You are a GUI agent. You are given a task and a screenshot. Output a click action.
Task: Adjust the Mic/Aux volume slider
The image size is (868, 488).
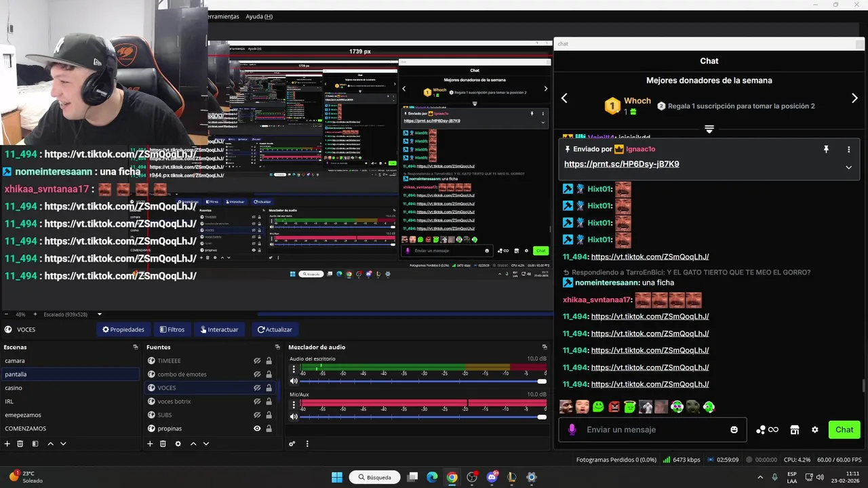423,417
